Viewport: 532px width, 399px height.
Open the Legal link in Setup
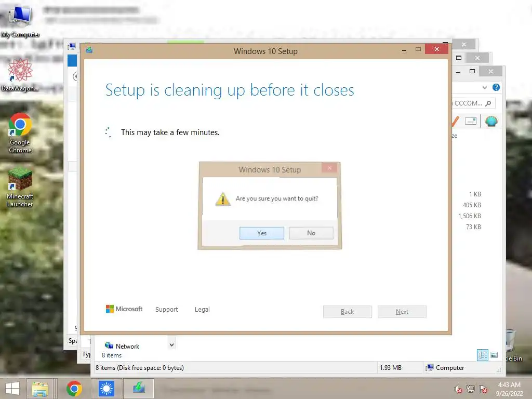pyautogui.click(x=202, y=310)
